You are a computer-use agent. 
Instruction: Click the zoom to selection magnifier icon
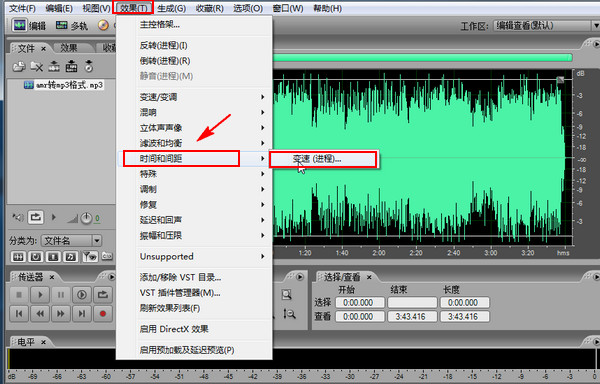tap(287, 295)
